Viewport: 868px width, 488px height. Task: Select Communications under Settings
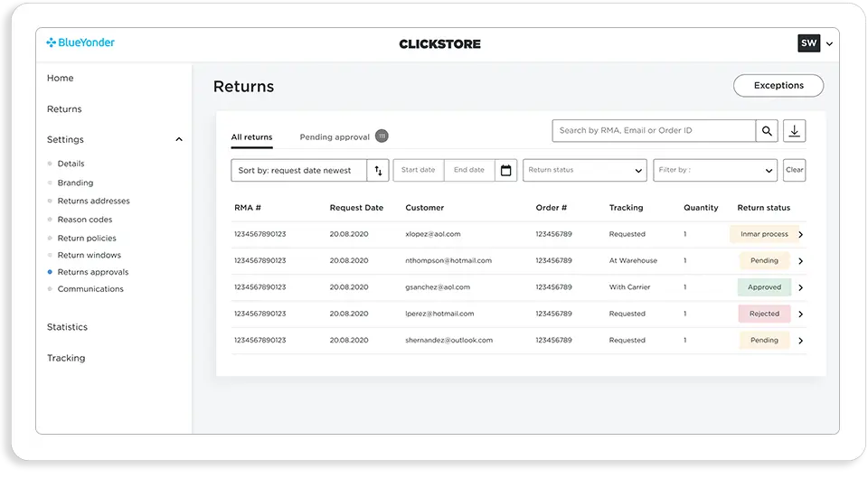pos(90,289)
